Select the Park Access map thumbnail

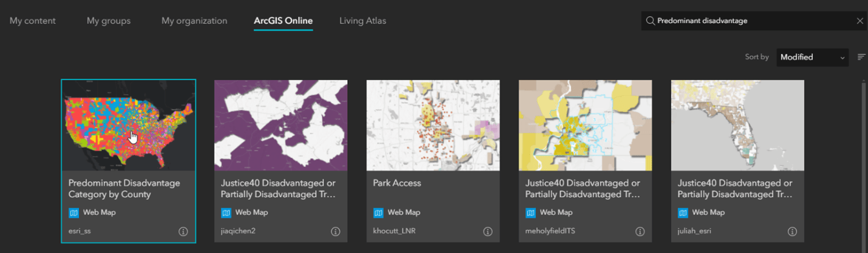tap(433, 126)
